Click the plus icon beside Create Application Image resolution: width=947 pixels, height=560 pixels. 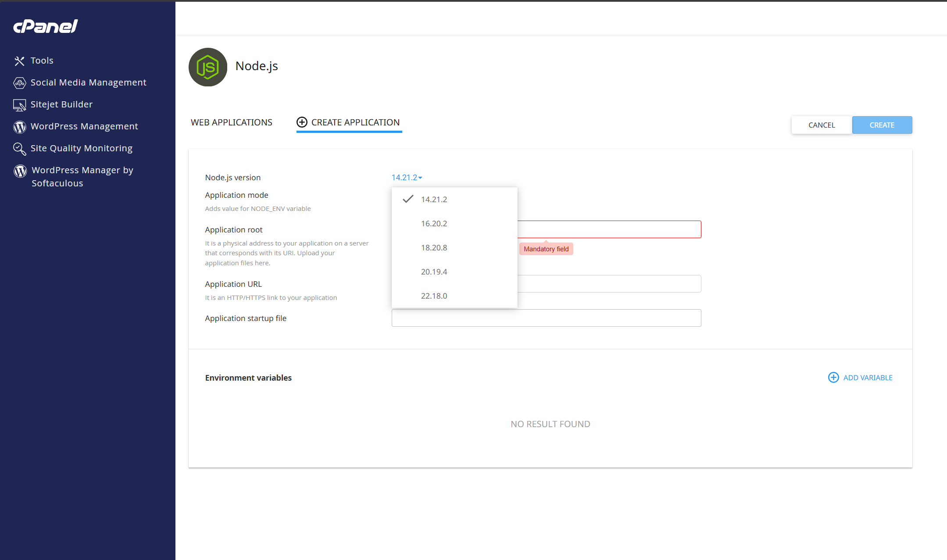[301, 122]
